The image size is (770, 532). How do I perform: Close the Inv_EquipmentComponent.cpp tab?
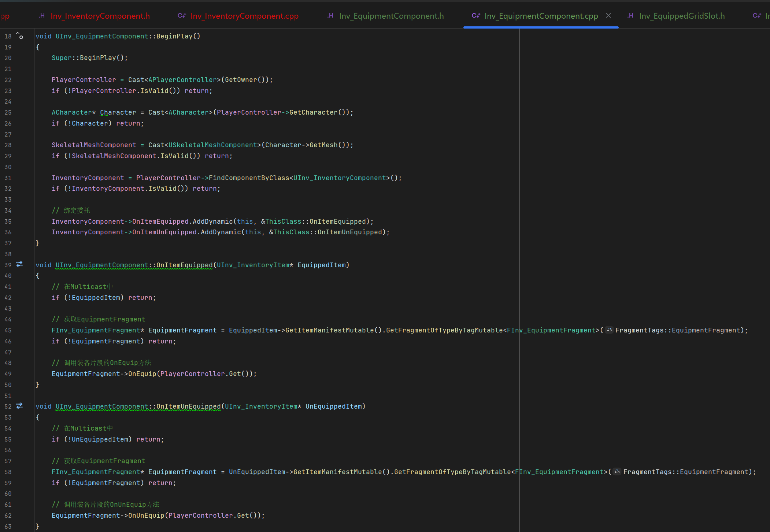coord(608,15)
